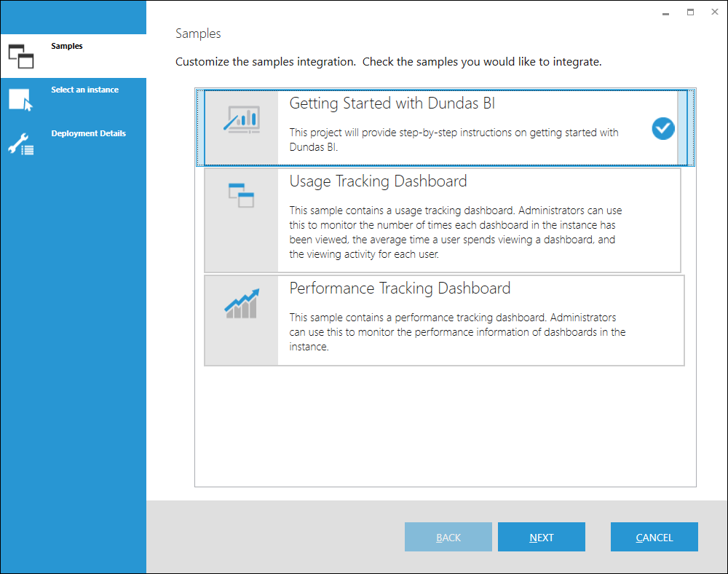Click the Samples windows icon in sidebar
728x574 pixels.
21,56
